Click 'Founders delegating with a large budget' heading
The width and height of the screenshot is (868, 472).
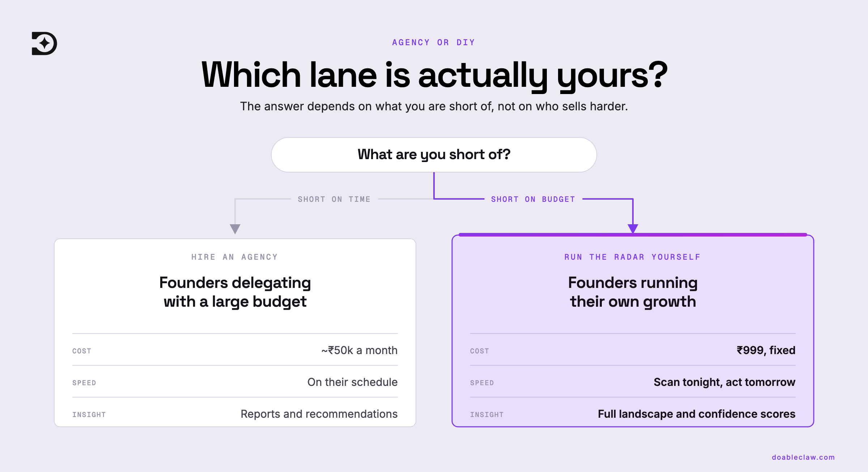pyautogui.click(x=235, y=292)
